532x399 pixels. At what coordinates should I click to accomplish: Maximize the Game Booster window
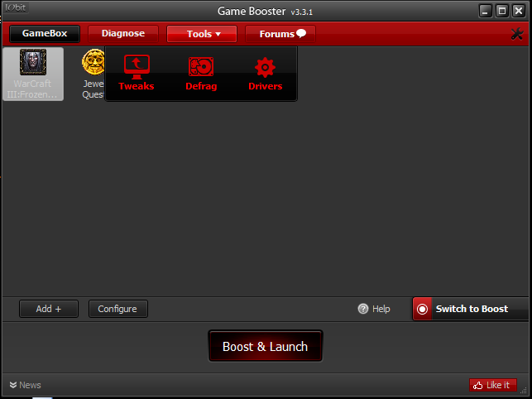click(x=502, y=11)
